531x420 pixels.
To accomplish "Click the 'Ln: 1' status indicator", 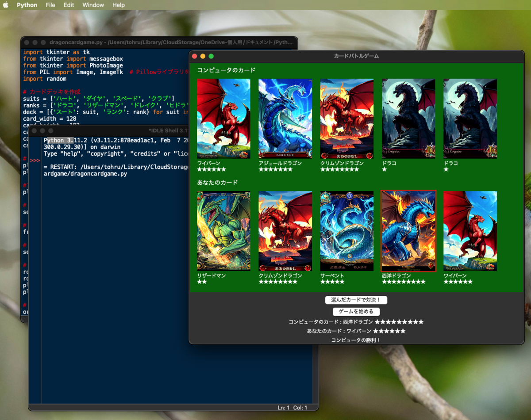I will (284, 408).
